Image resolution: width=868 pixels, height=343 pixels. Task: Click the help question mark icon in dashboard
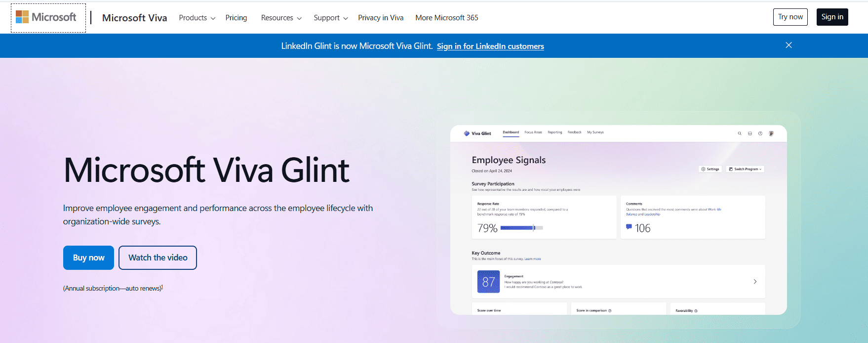point(760,133)
